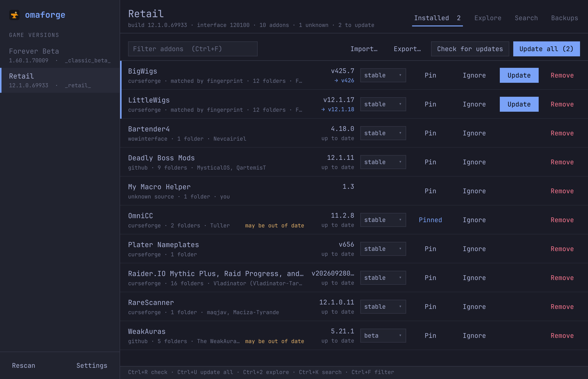Screen dimensions: 588x379
Task: Toggle Pin for WeakAuras
Action: (430, 336)
